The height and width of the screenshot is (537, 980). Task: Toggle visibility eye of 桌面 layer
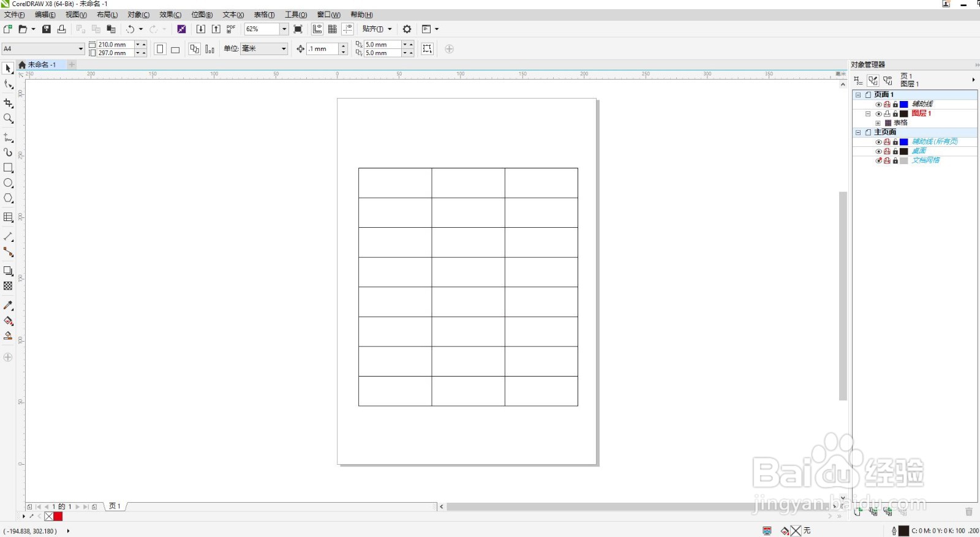[878, 151]
